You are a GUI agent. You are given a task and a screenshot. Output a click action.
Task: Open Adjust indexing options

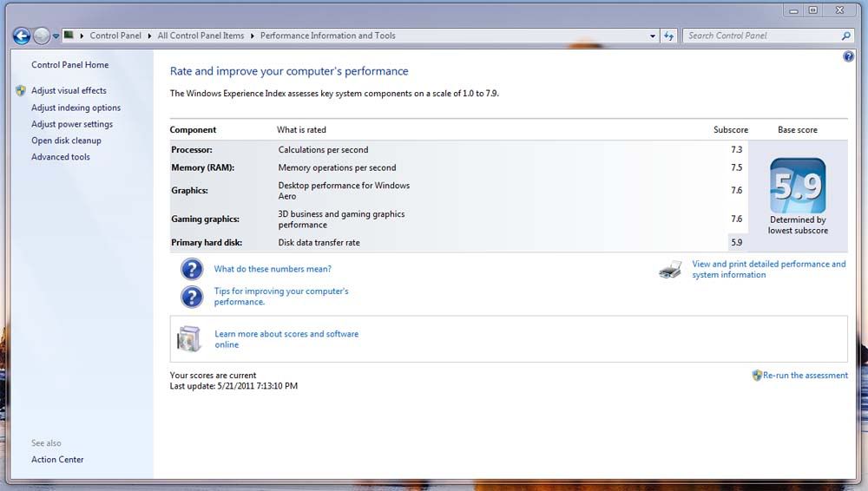[76, 108]
